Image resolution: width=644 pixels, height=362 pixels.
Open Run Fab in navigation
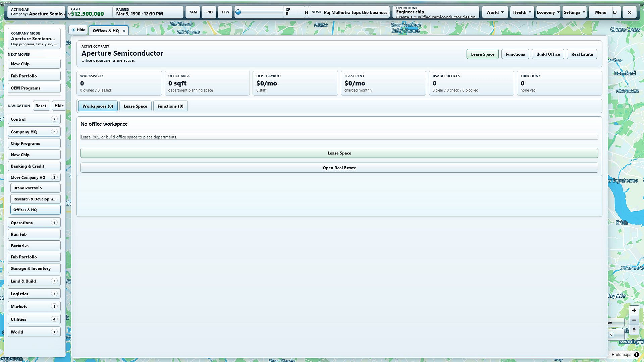pos(34,234)
